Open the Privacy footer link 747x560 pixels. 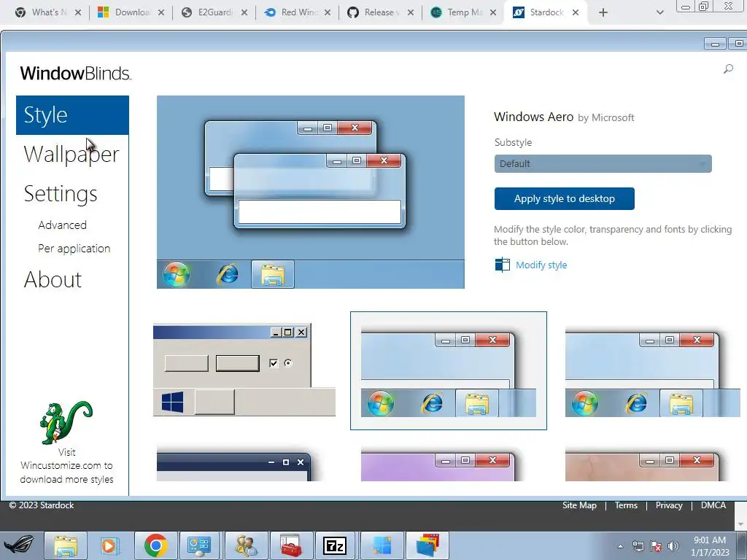pyautogui.click(x=669, y=505)
